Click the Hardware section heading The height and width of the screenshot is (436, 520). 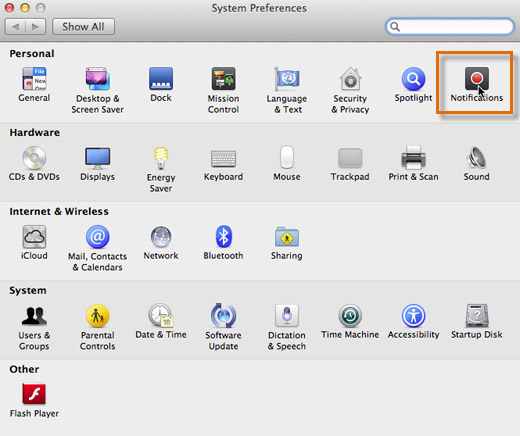35,133
